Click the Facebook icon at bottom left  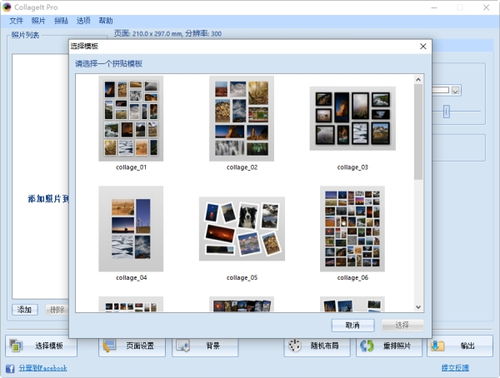pos(10,368)
